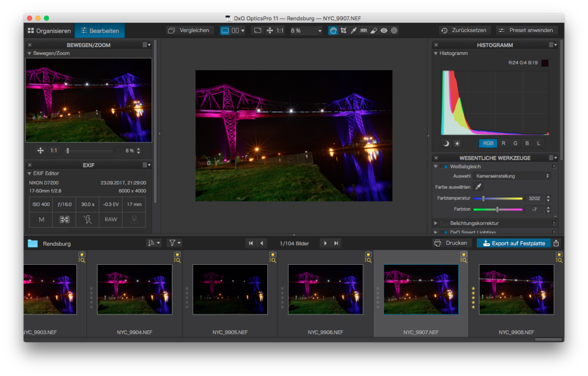Click the red-eye correction eye icon
Image resolution: width=588 pixels, height=376 pixels.
[384, 31]
